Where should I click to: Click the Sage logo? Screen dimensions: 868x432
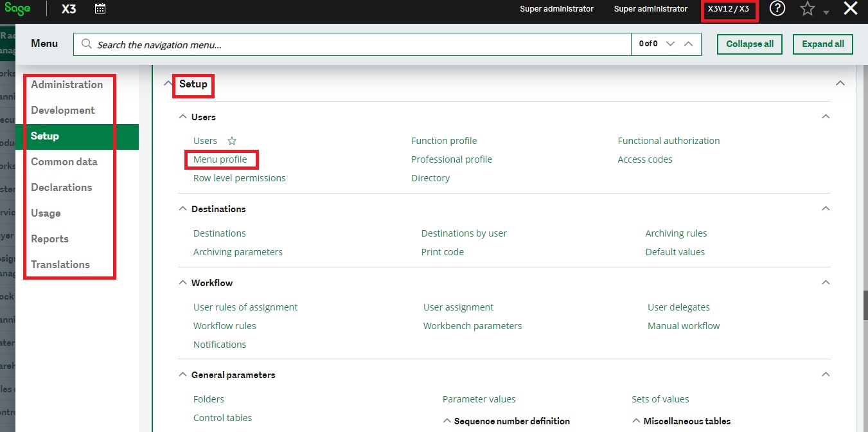17,8
